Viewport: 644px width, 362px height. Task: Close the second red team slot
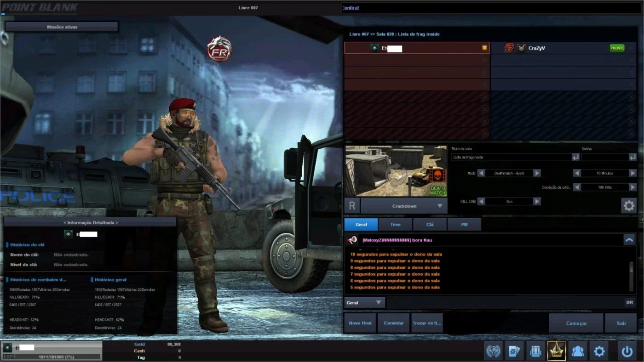484,60
